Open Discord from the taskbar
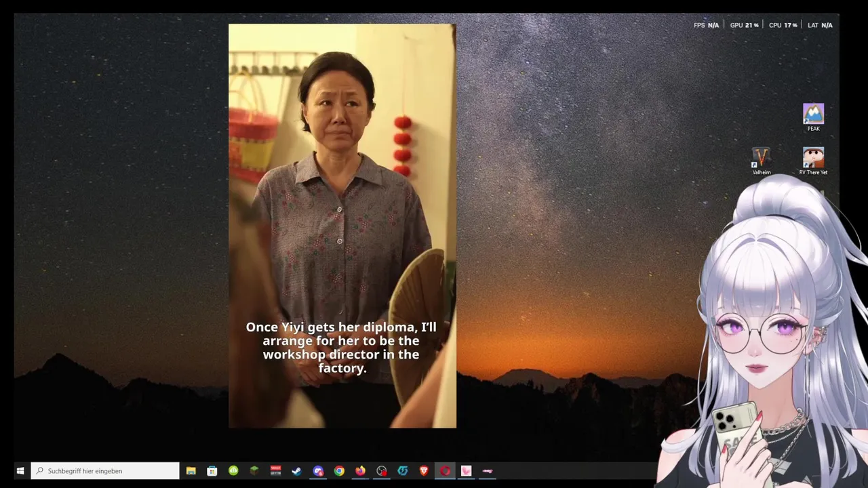Image resolution: width=868 pixels, height=488 pixels. pos(318,470)
